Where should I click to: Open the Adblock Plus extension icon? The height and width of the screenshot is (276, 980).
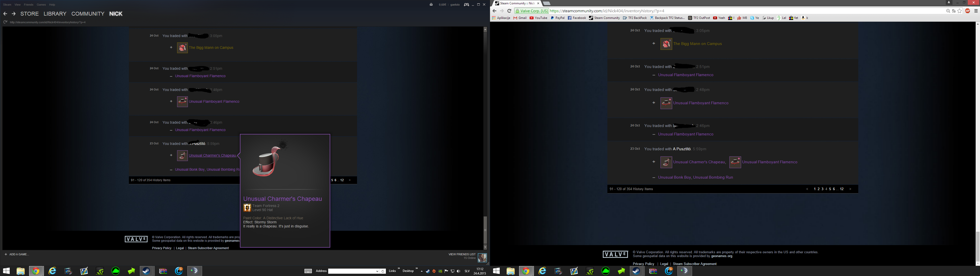(967, 11)
